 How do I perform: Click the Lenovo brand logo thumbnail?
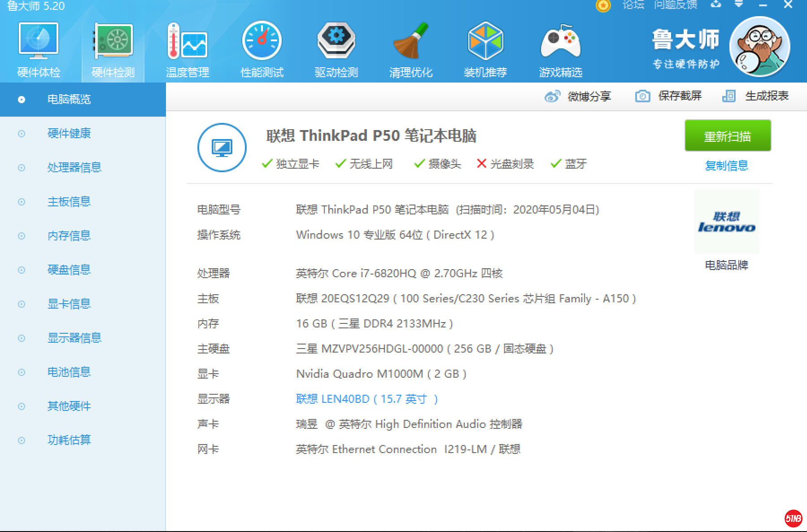point(726,221)
